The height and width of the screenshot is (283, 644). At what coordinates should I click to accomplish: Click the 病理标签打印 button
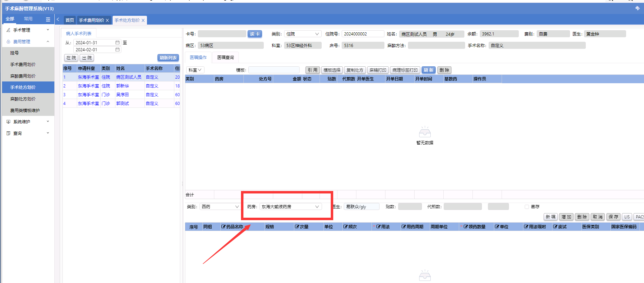(405, 70)
